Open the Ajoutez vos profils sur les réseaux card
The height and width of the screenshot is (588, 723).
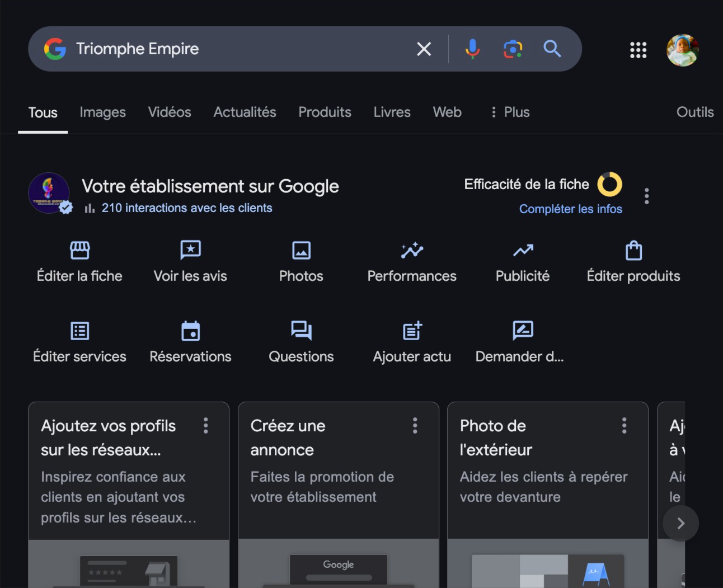129,495
